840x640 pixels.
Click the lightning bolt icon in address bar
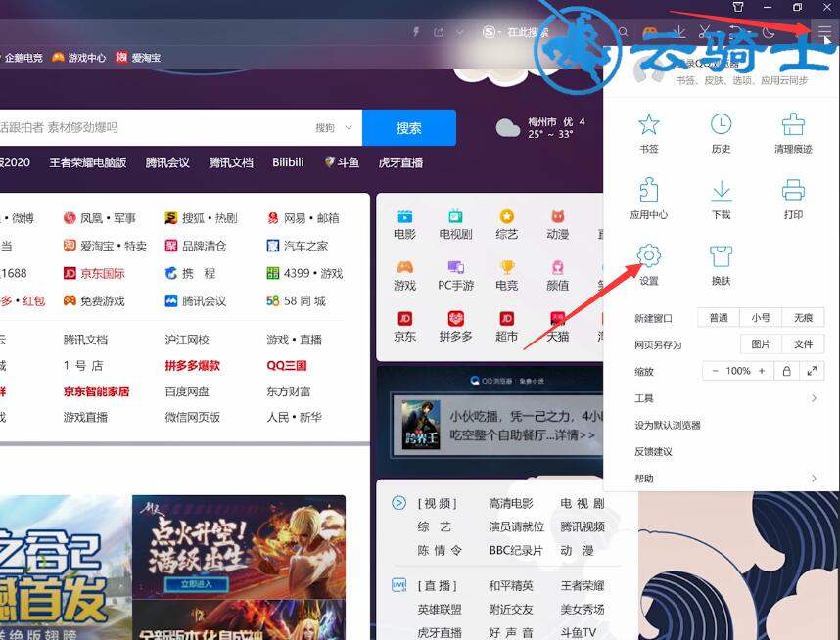(x=416, y=32)
